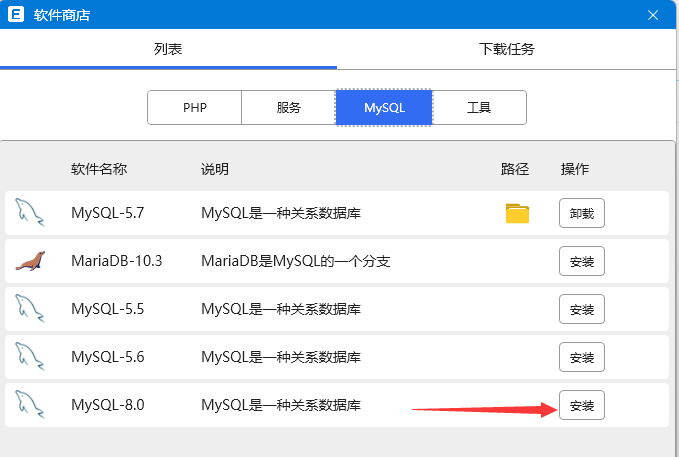Click the MariaDB-10.3 seal icon
679x457 pixels.
pos(30,261)
